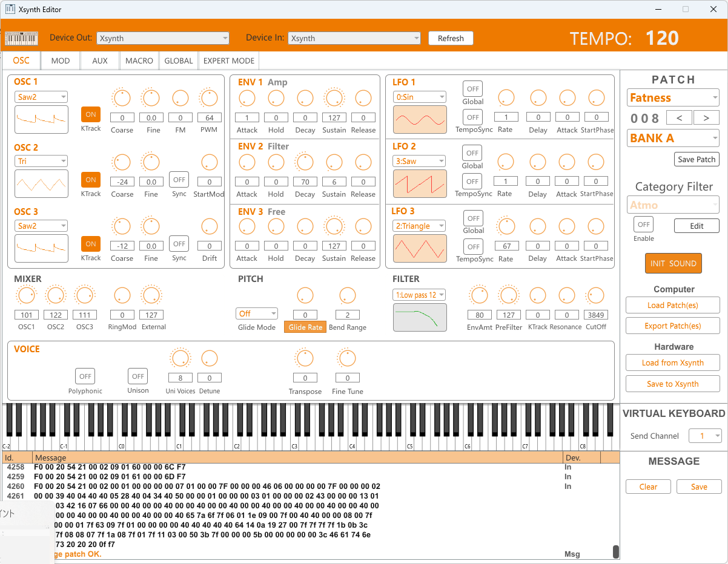Click the LFO 2 saw wave display
This screenshot has width=728, height=564.
point(420,183)
